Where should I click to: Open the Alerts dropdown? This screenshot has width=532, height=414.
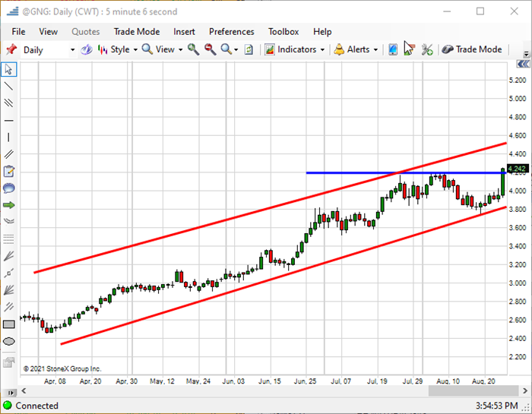click(x=356, y=49)
